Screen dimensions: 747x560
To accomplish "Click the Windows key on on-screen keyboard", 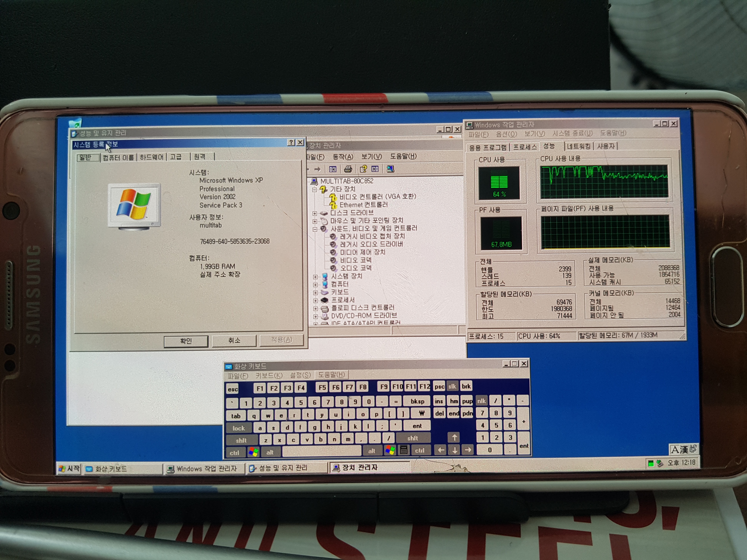I will pyautogui.click(x=253, y=452).
